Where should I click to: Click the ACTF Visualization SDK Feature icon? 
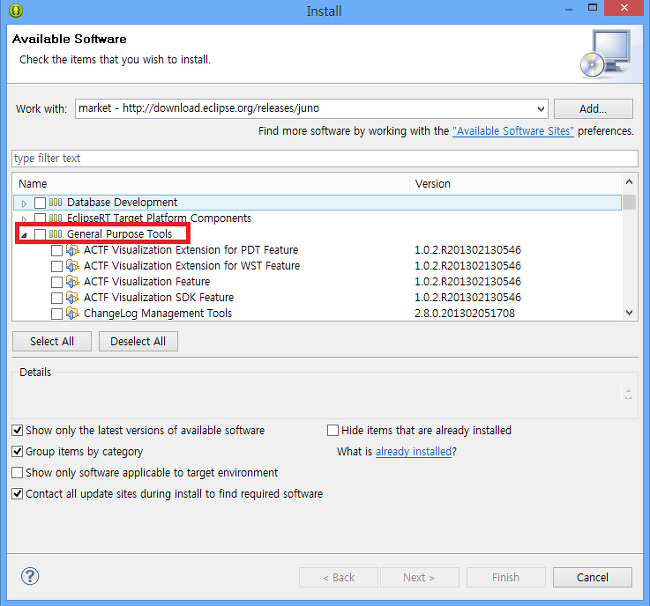73,297
